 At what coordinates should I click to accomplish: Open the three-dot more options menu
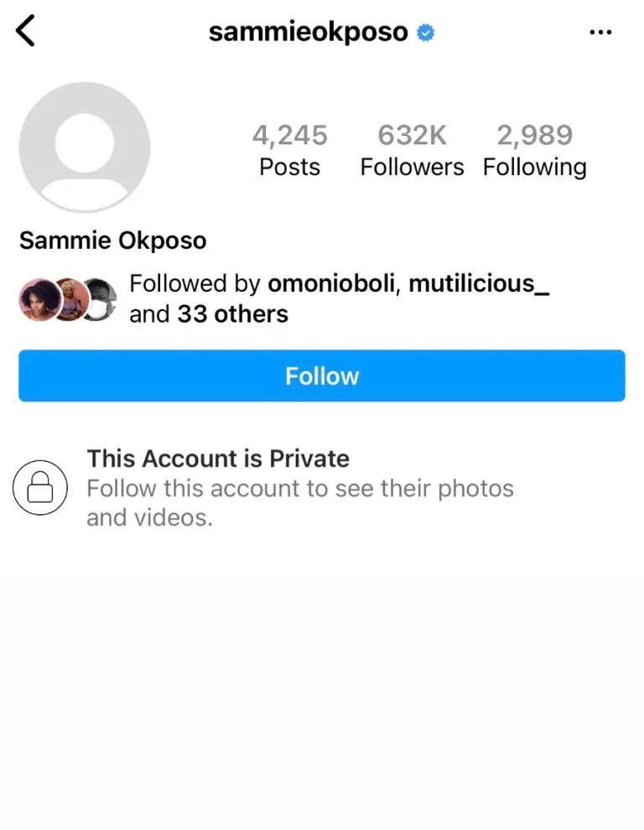coord(600,32)
